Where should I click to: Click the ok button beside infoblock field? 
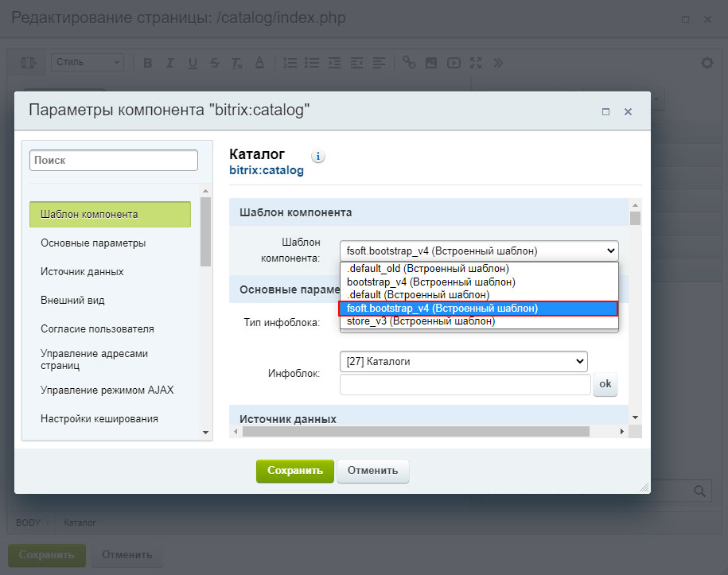pyautogui.click(x=605, y=385)
